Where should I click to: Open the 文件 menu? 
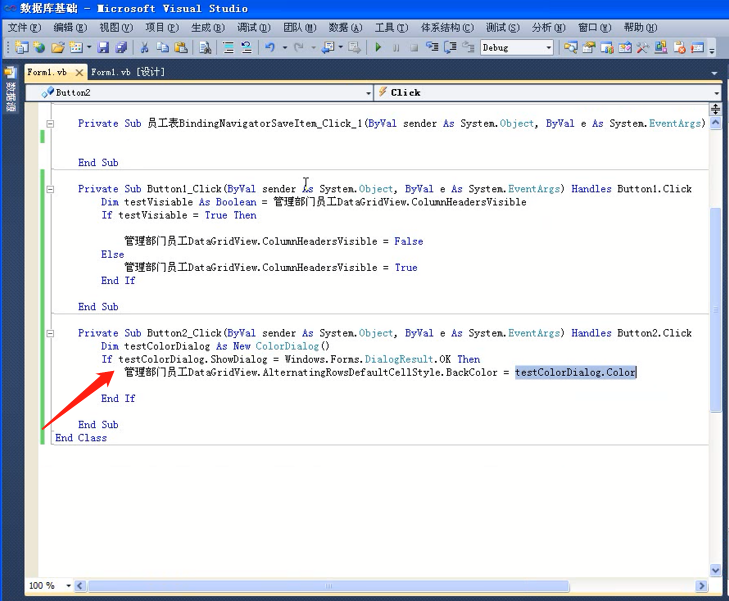pos(24,27)
